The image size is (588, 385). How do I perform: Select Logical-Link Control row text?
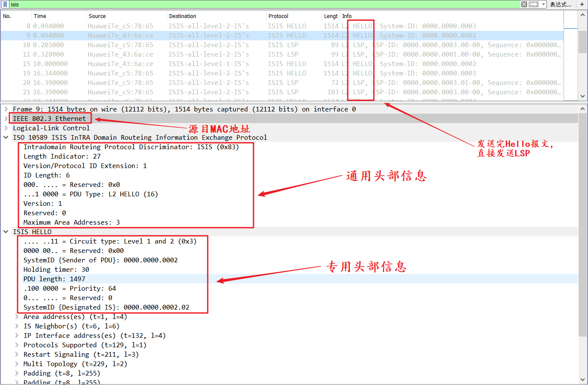click(x=51, y=128)
